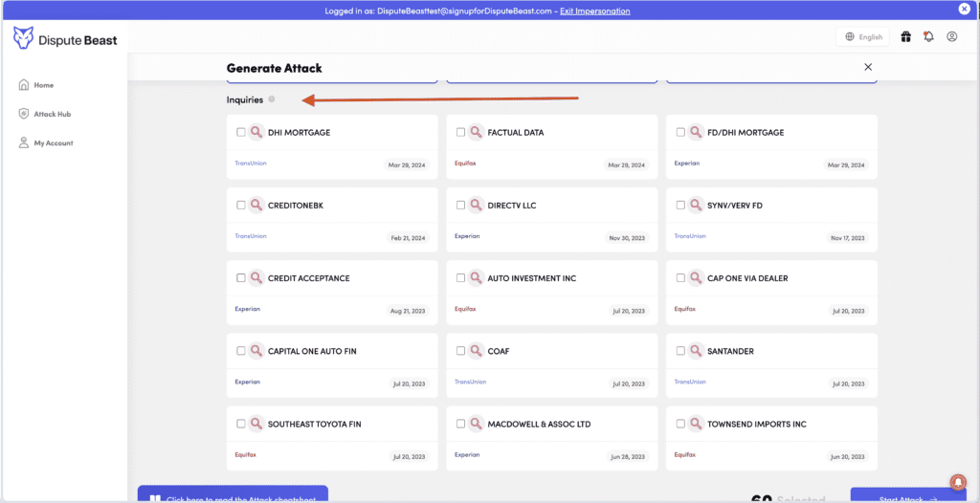This screenshot has height=503, width=980.
Task: Check the CREDITONEBK inquiry checkbox
Action: pyautogui.click(x=241, y=206)
